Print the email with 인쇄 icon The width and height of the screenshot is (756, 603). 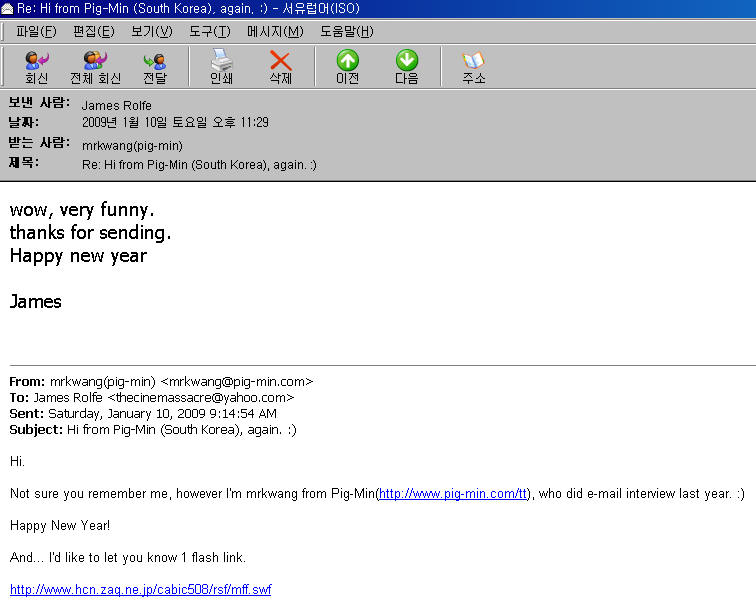[221, 67]
